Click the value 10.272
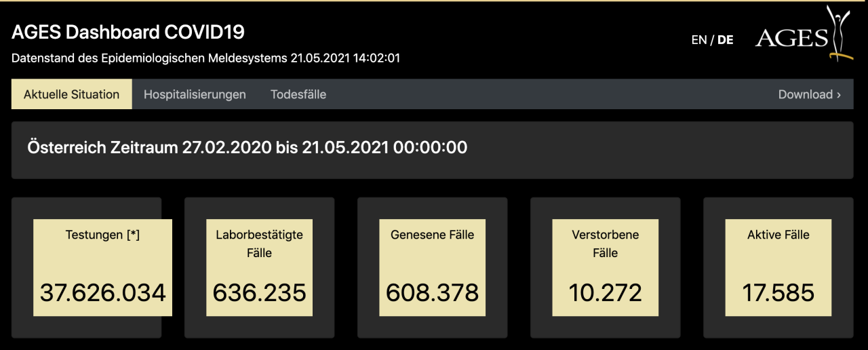 (606, 292)
